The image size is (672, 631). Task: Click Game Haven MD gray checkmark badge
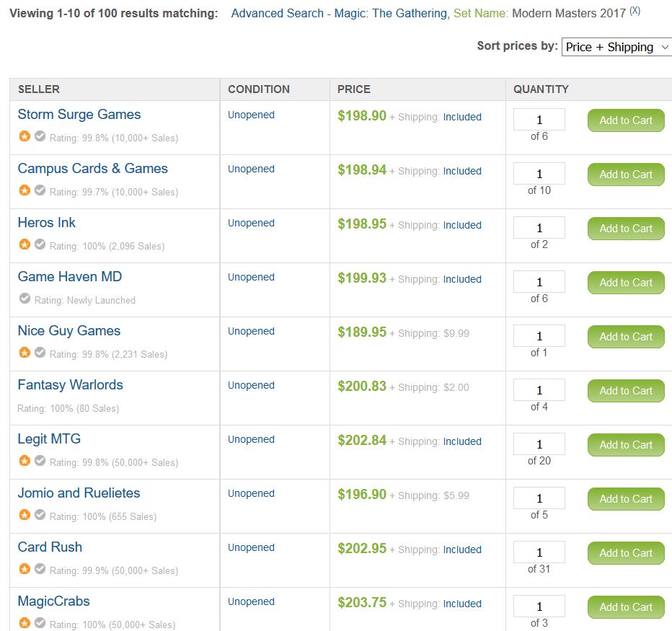25,299
